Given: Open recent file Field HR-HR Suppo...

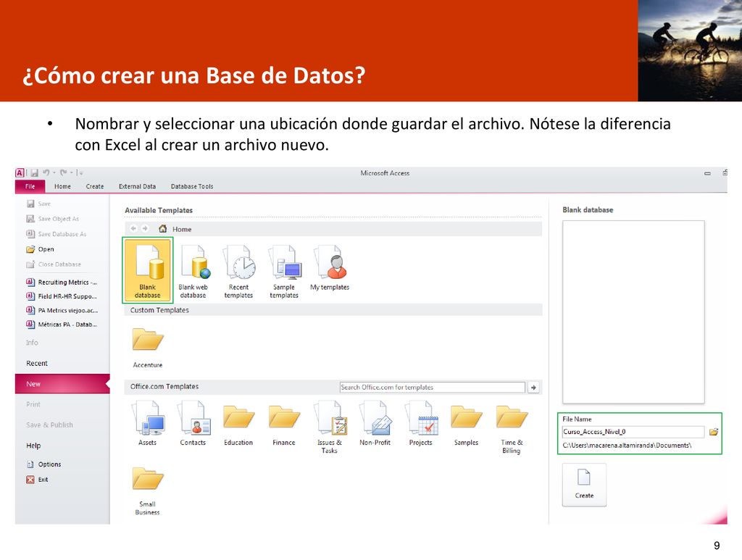Looking at the screenshot, I should click(x=62, y=296).
